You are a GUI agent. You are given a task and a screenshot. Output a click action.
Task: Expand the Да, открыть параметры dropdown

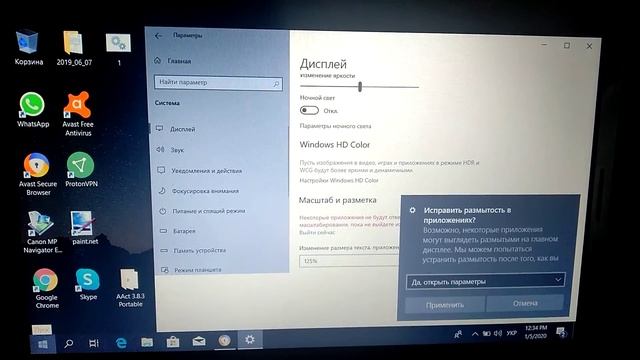point(485,281)
